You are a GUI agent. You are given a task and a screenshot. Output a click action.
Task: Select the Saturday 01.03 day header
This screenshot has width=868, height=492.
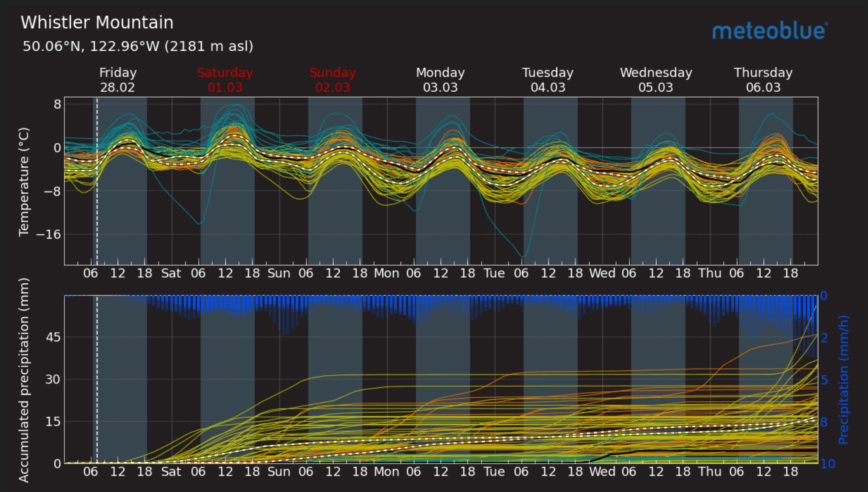(225, 80)
